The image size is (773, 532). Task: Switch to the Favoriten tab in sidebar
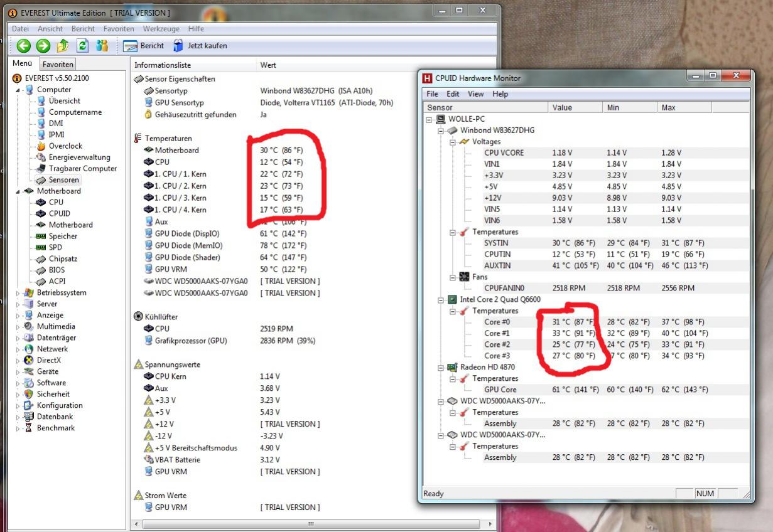(58, 64)
